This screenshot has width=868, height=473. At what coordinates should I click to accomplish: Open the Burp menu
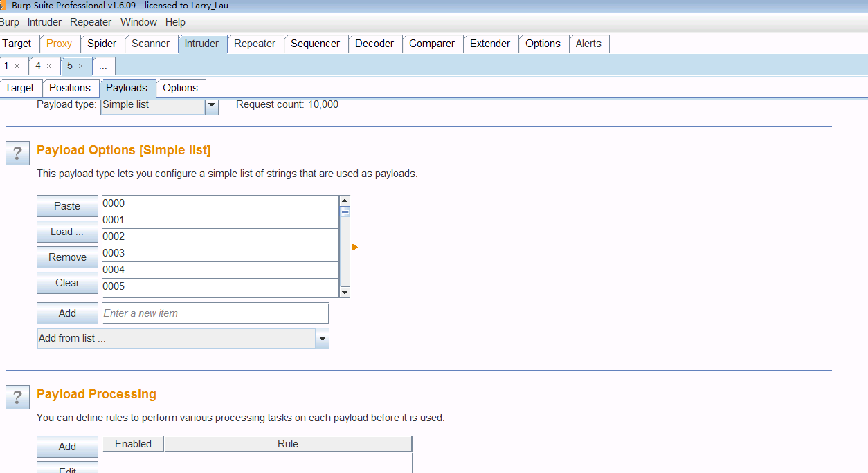coord(10,22)
